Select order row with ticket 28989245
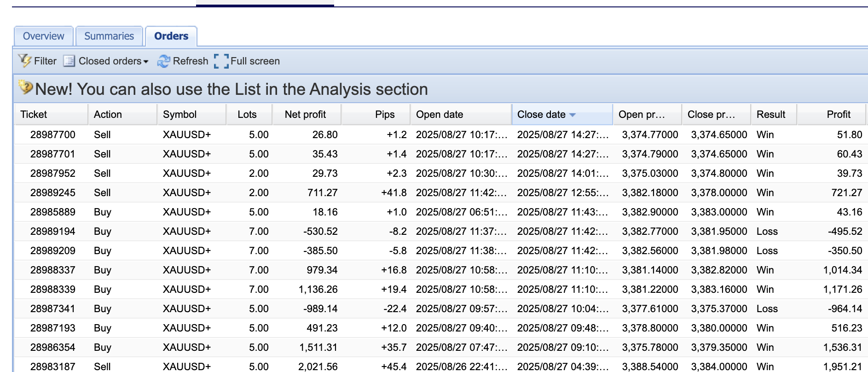868x372 pixels. point(53,192)
